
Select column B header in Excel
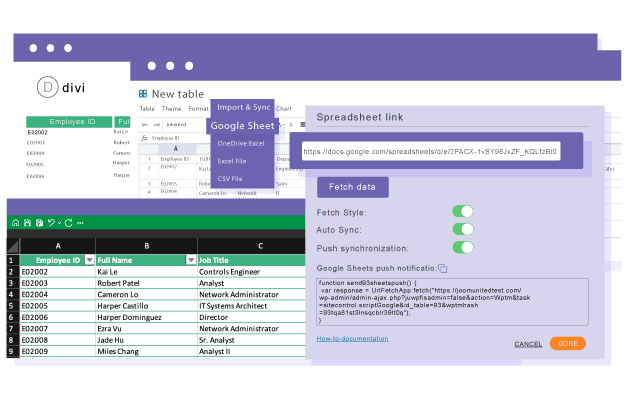point(147,246)
